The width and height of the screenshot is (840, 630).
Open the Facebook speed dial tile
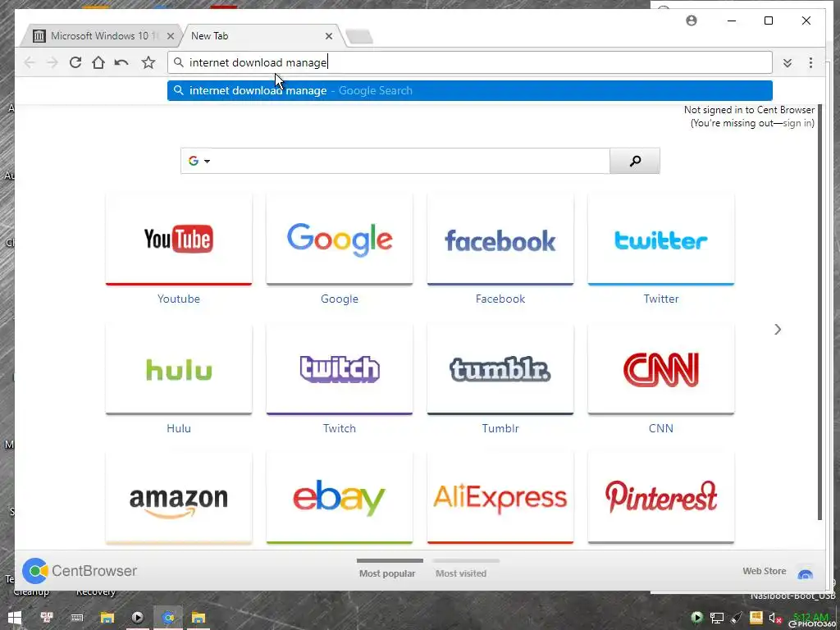tap(500, 239)
